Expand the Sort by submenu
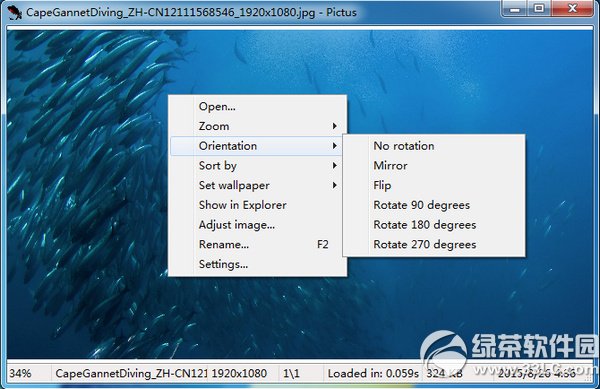The image size is (600, 389). click(258, 166)
